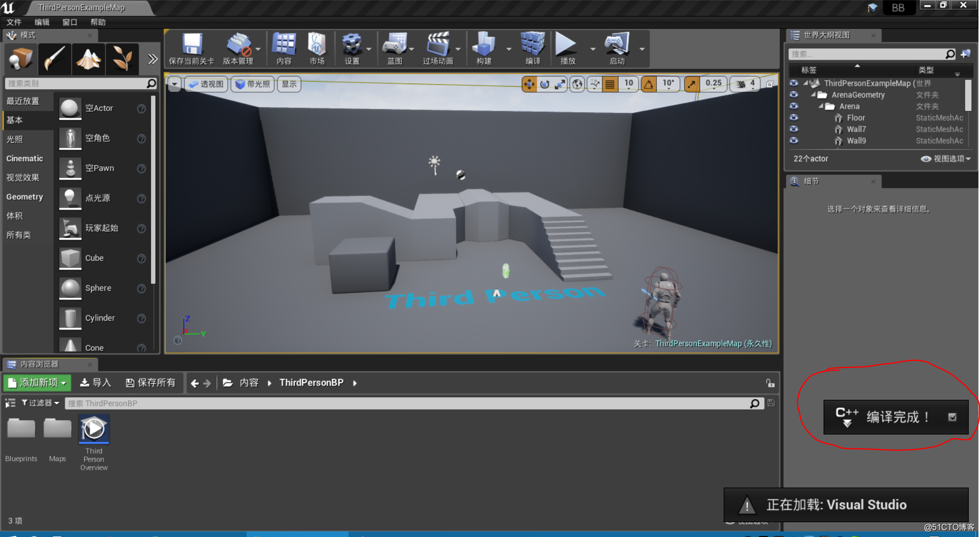This screenshot has width=980, height=537.
Task: Click the ThirdPersonBP breadcrumb path
Action: (311, 382)
